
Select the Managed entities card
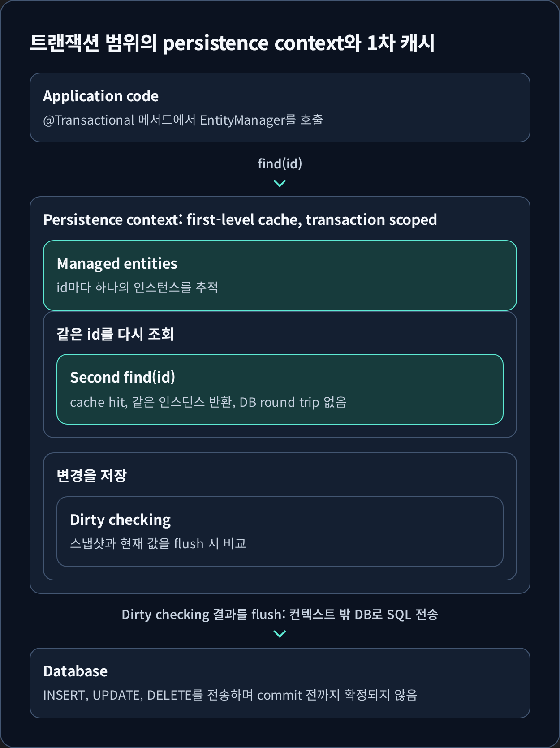280,275
